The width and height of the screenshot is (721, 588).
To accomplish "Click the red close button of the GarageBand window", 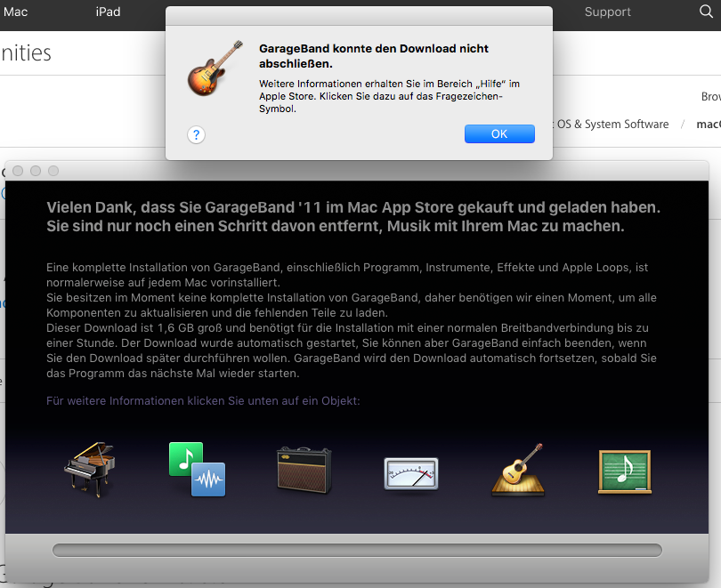I will point(18,171).
